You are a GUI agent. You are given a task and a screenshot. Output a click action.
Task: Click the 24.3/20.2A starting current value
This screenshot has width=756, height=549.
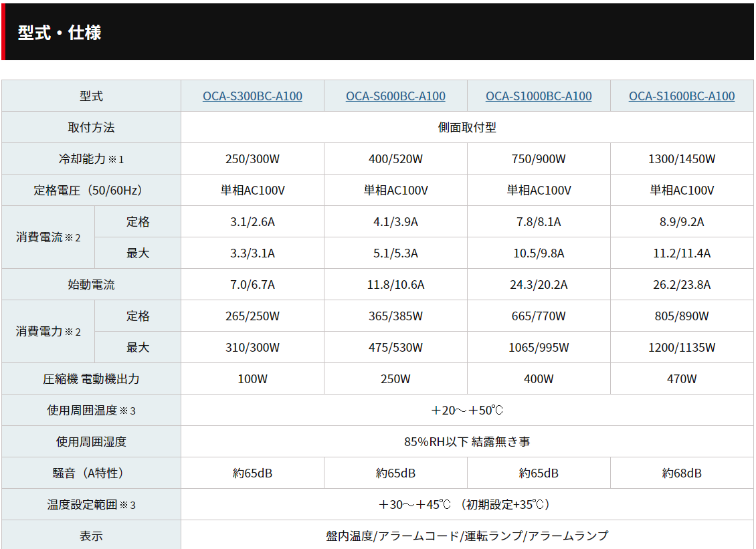click(539, 284)
